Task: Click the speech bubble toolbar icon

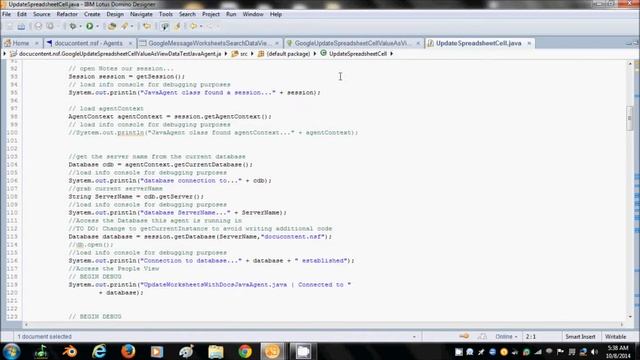Action: [x=164, y=27]
